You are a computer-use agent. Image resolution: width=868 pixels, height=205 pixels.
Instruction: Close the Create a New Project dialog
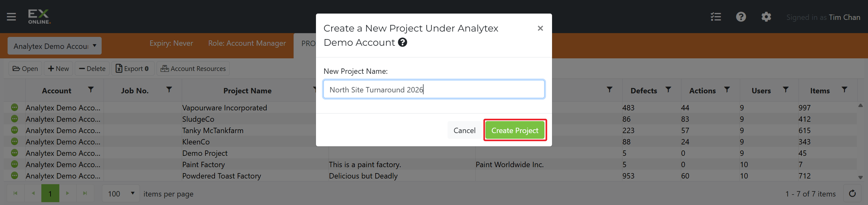(x=540, y=28)
